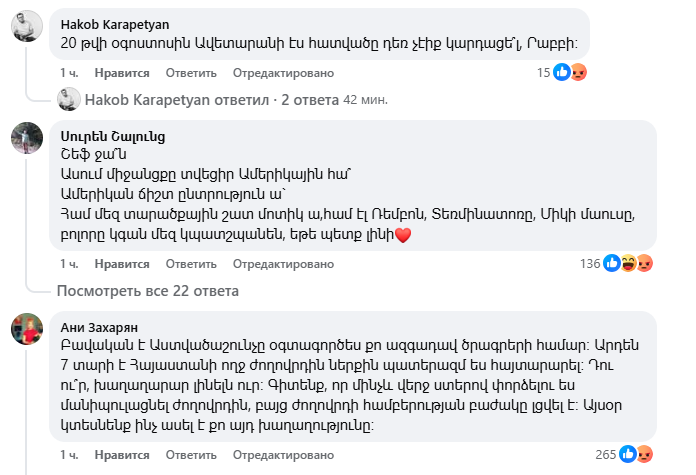Open Hakob Karapetyan's profile picture

pos(26,29)
